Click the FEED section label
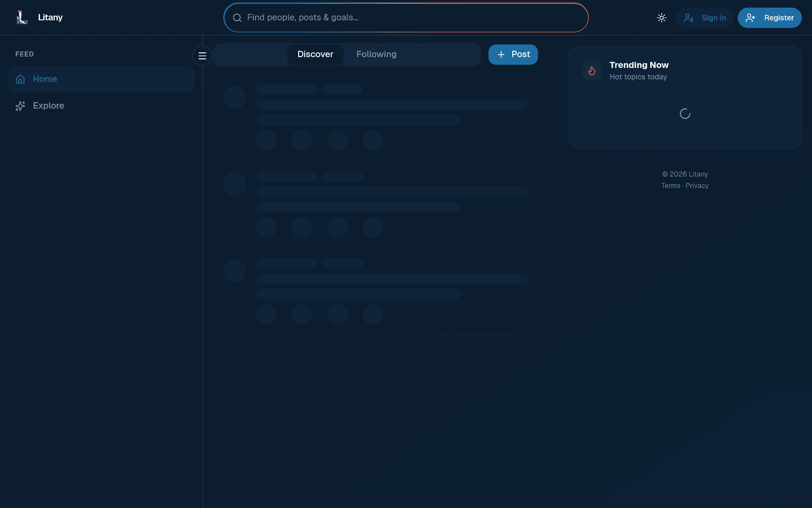Viewport: 812px width, 508px height. (x=24, y=54)
